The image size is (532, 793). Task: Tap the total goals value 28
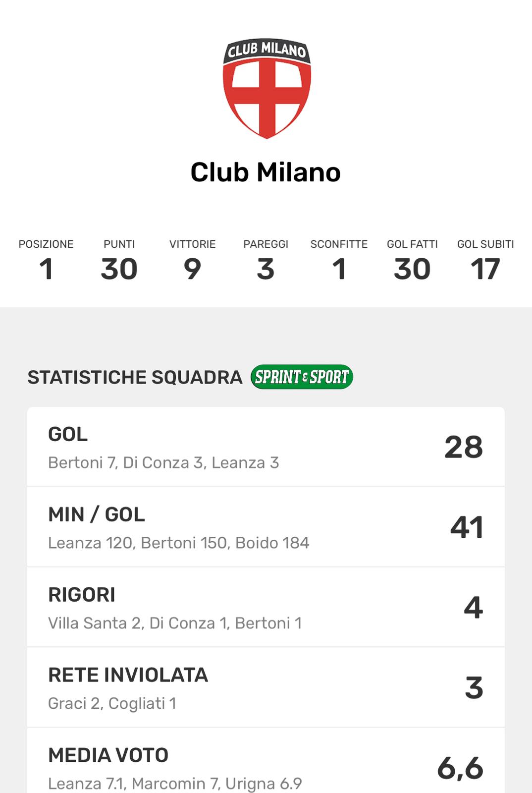click(464, 447)
